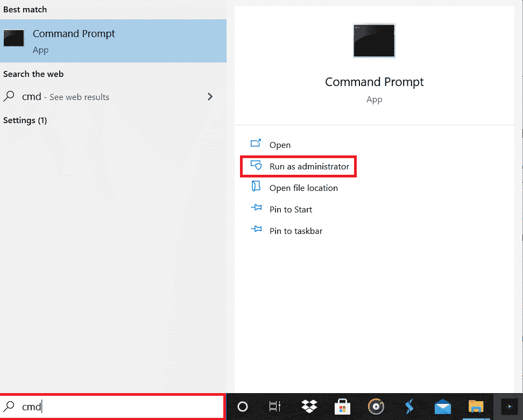Viewport: 523px width, 420px height.
Task: Click 'App' label under preview pane title
Action: [374, 99]
